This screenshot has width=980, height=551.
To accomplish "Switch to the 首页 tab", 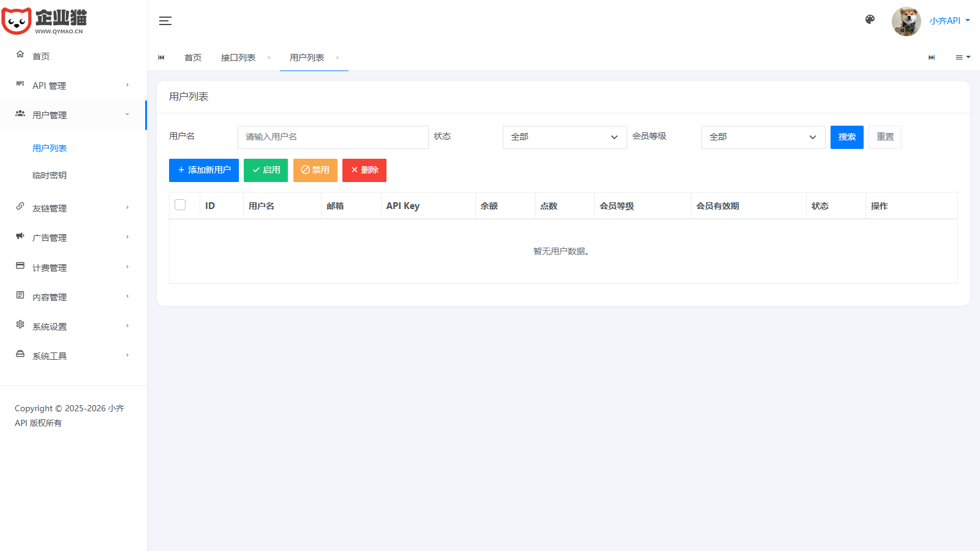I will pyautogui.click(x=193, y=58).
